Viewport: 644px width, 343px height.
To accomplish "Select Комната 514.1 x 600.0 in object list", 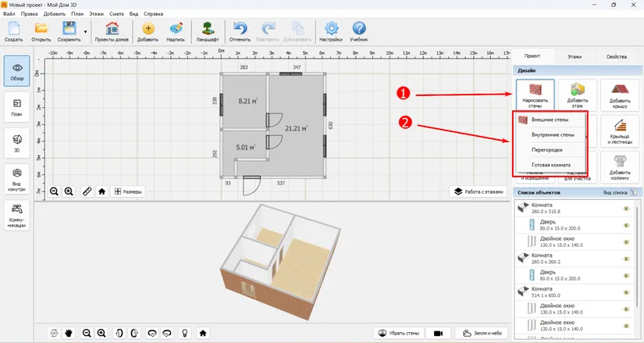I will click(574, 292).
